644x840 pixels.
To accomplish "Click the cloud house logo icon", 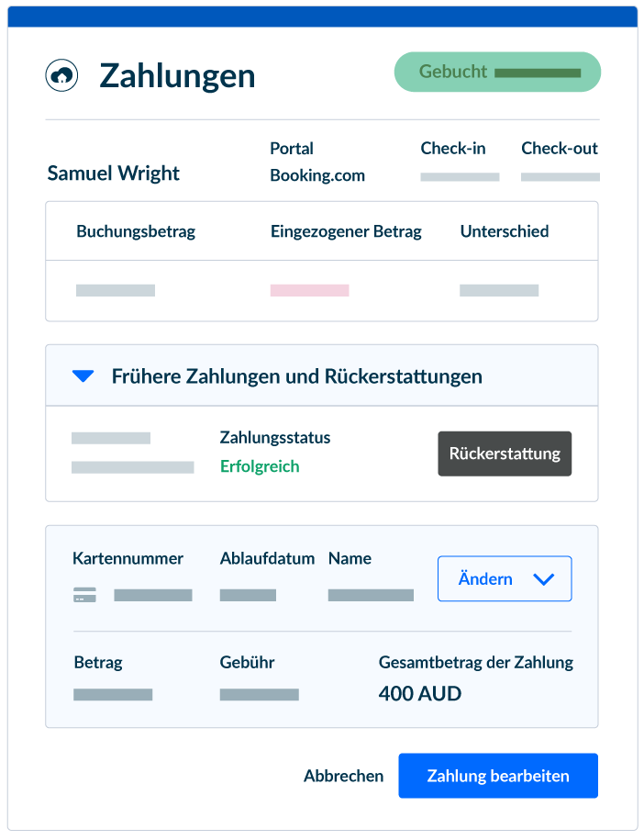I will tap(61, 75).
